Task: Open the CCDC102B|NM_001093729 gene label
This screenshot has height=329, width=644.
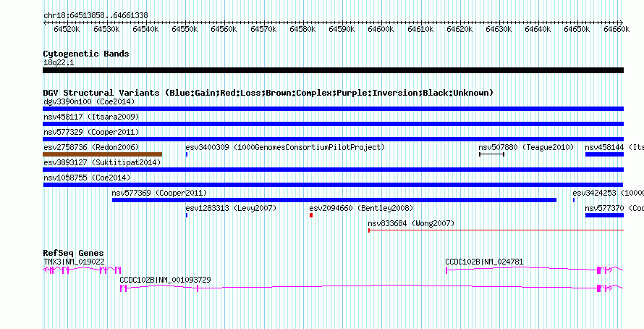Action: 166,280
